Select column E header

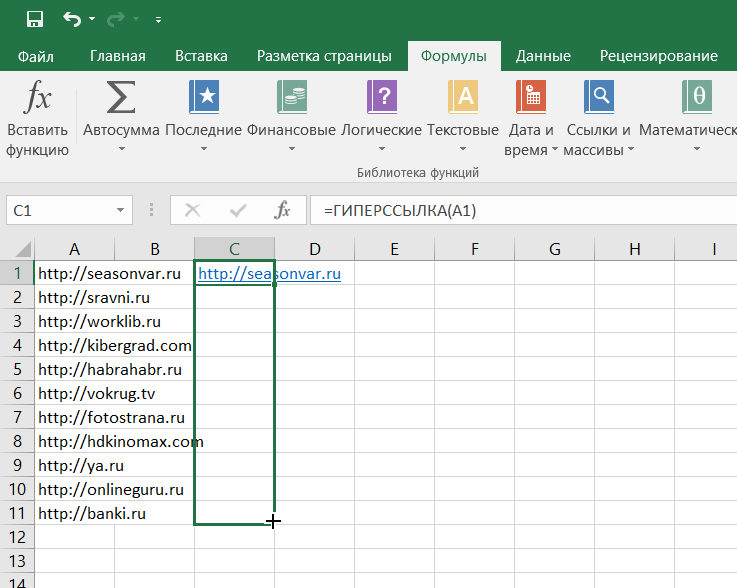pyautogui.click(x=394, y=249)
